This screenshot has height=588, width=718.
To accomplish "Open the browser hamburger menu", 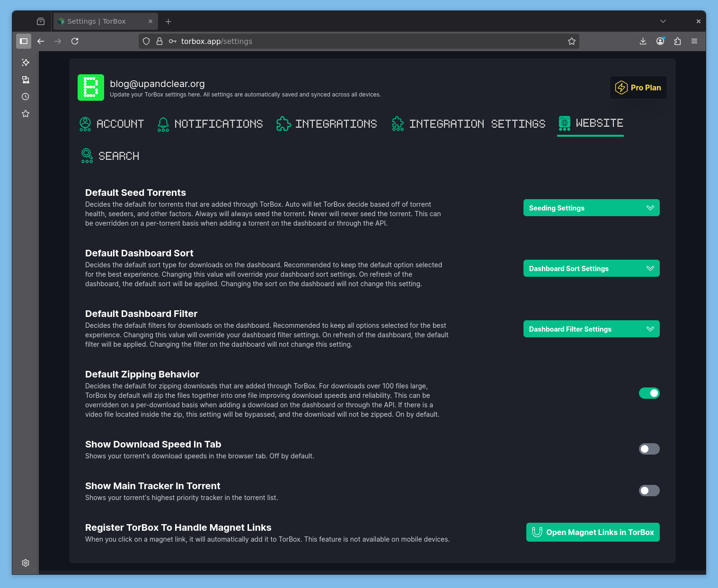I will coord(694,41).
